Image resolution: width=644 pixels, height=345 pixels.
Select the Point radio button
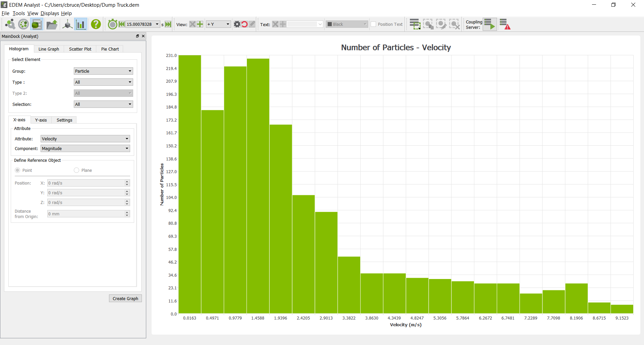click(17, 170)
